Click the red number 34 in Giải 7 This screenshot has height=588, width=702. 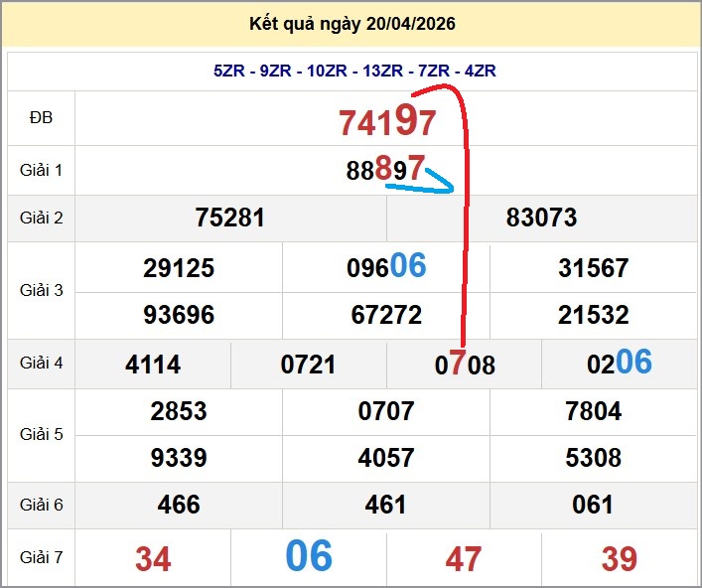coord(153,559)
